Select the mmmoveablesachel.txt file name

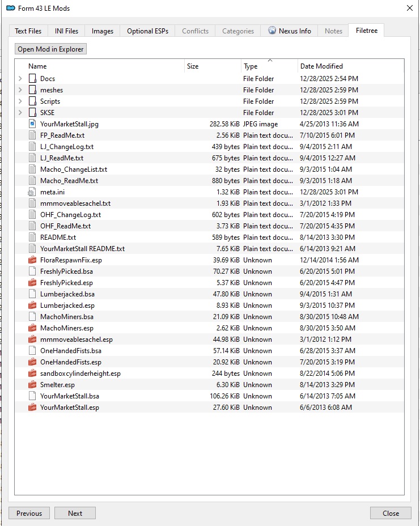pos(75,203)
